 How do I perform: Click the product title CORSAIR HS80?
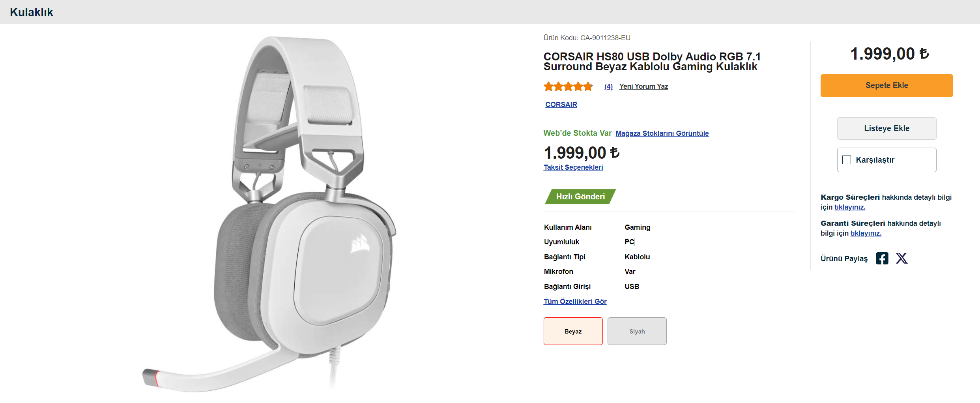(x=651, y=62)
